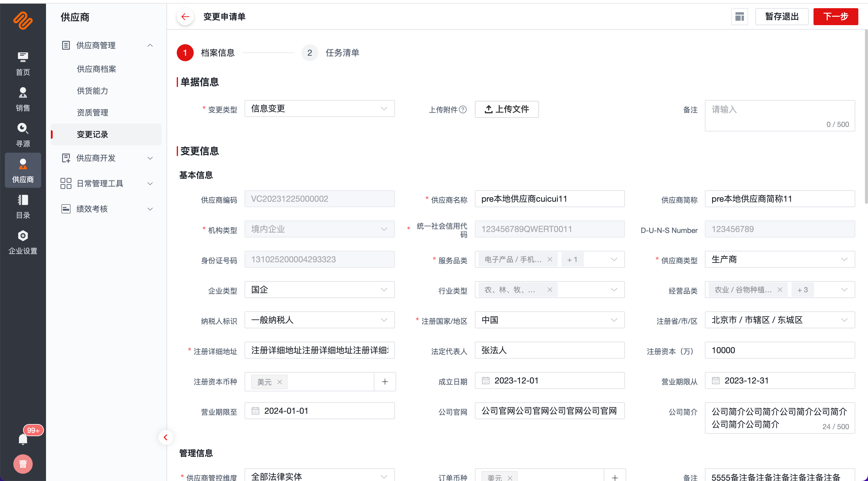Screen dimensions: 868x481
Task: Open the 服务品类 multi-select dropdown arrow
Action: pos(614,259)
